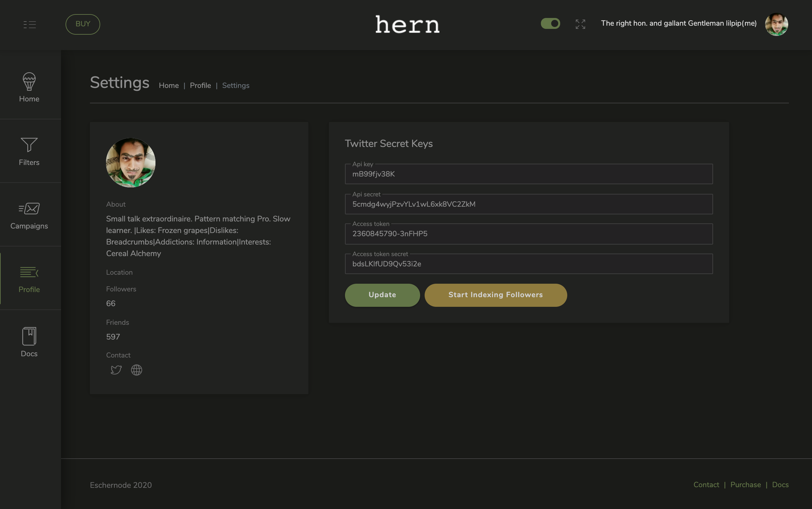Go to the Profile breadcrumb link
The width and height of the screenshot is (812, 509).
tap(200, 85)
